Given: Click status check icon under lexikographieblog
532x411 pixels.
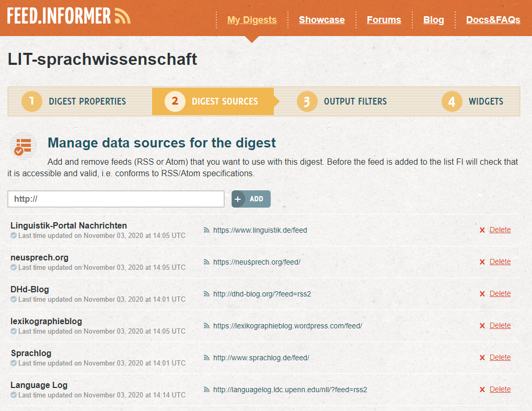Looking at the screenshot, I should tap(14, 331).
